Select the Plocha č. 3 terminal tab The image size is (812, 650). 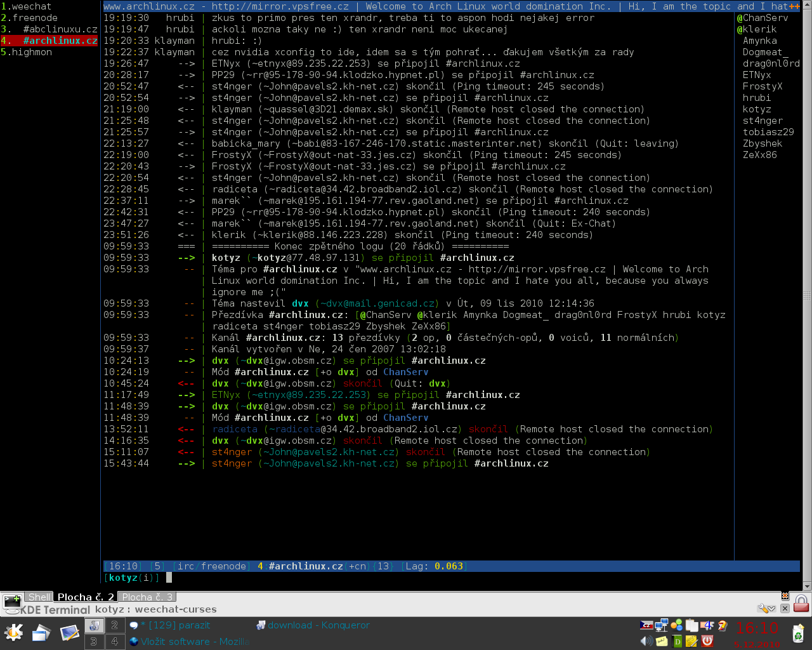(147, 597)
